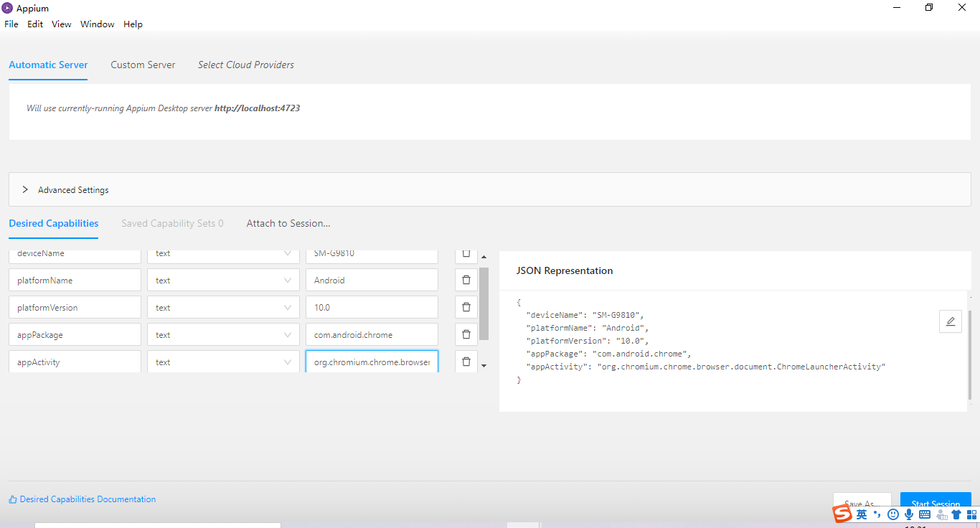Open the toolbox grid icon in the input bar
The image size is (980, 528).
[x=971, y=514]
